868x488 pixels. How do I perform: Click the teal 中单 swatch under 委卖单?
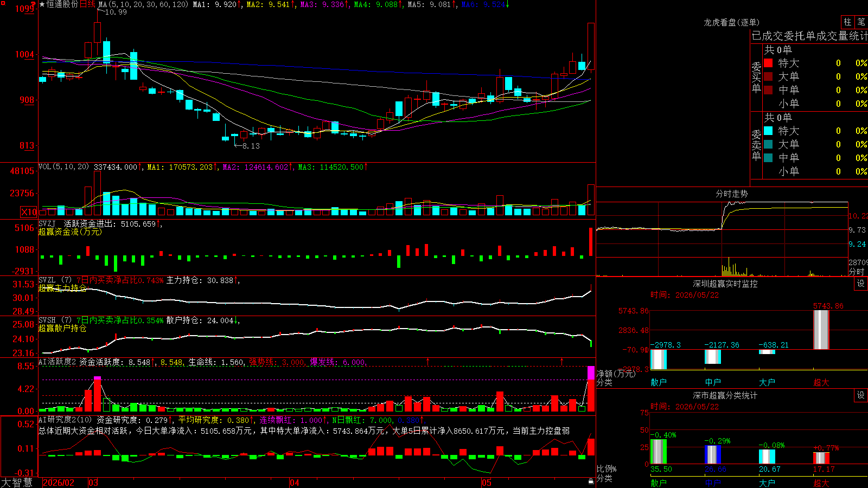pos(768,158)
